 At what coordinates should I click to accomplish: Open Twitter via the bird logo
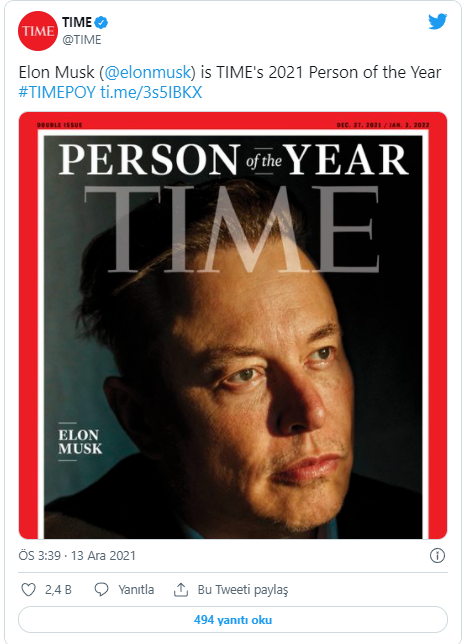pos(437,22)
